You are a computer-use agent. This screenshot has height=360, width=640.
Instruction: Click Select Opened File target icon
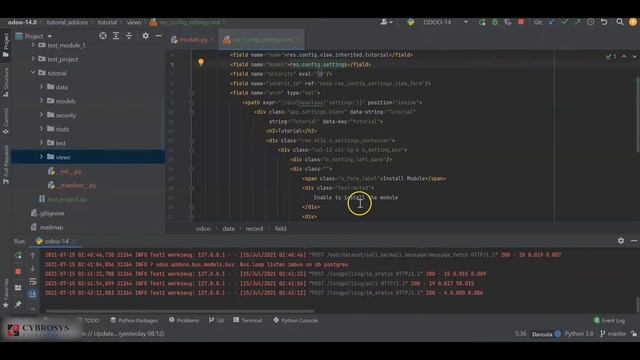[x=103, y=36]
